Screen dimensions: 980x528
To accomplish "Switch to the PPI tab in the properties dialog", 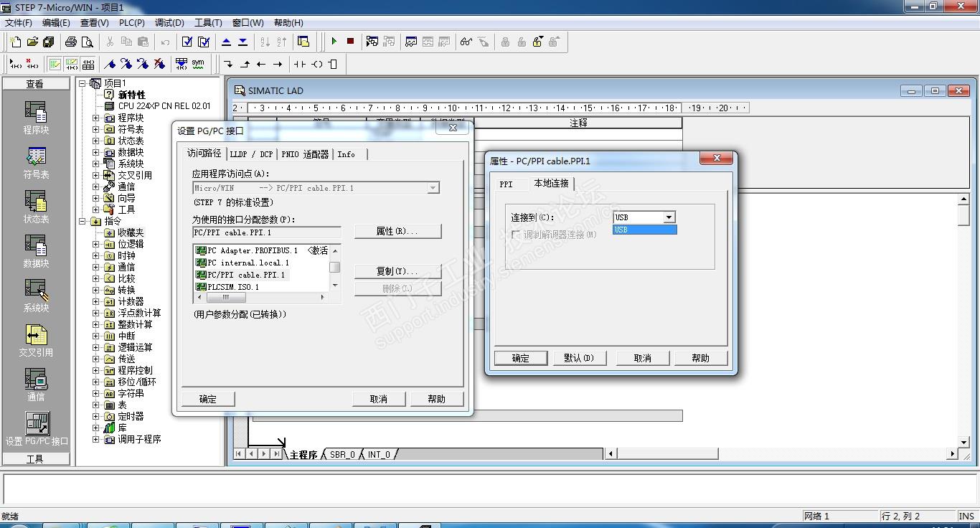I will (x=507, y=184).
